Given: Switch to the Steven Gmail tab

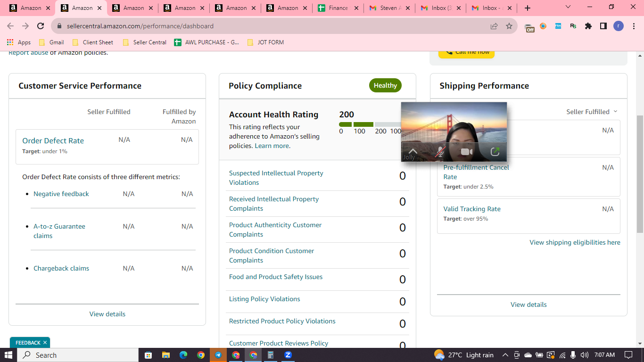Looking at the screenshot, I should click(x=389, y=8).
